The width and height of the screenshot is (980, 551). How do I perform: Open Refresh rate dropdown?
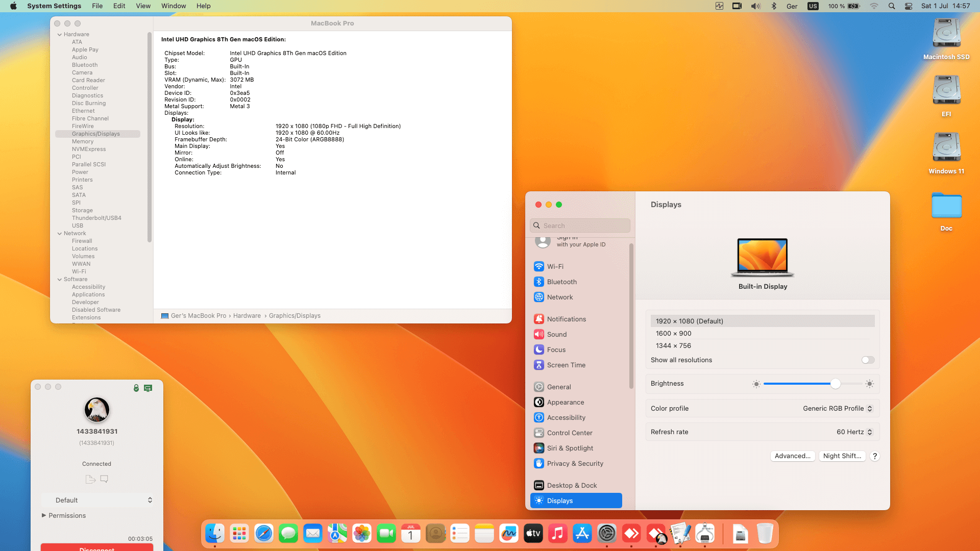(854, 432)
